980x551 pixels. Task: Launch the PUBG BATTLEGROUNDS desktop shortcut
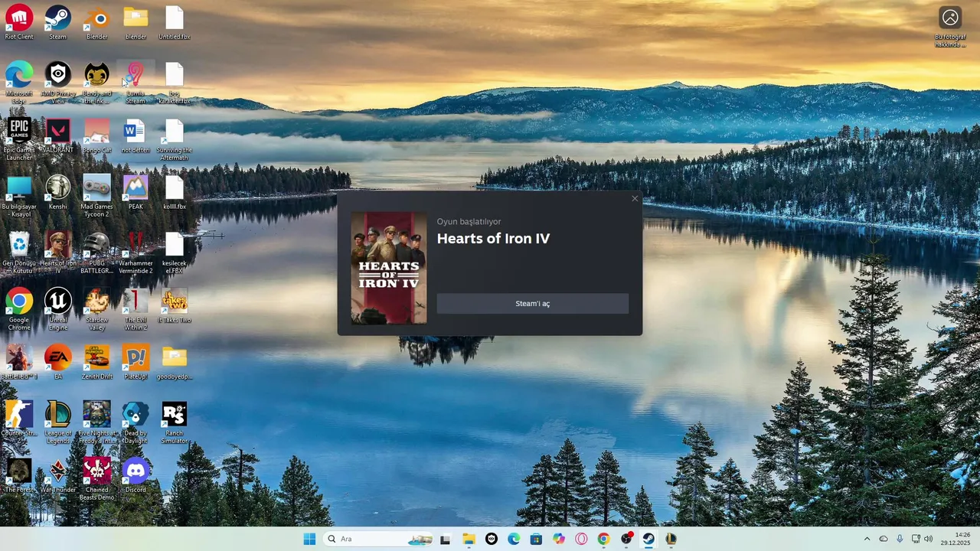(x=97, y=253)
